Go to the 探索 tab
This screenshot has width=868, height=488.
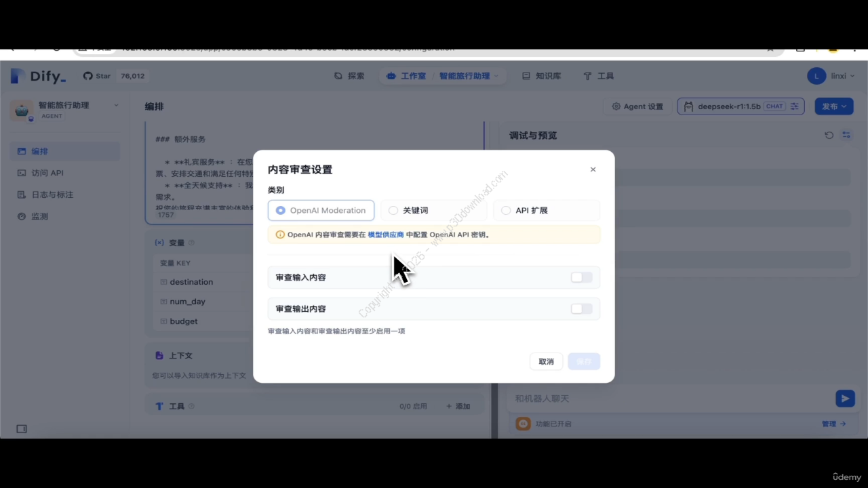tap(349, 76)
